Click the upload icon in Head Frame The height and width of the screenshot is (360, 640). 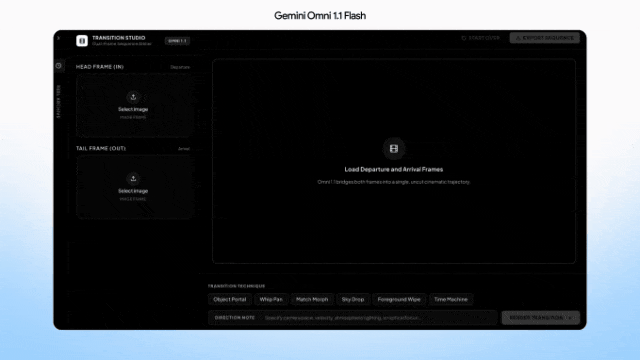133,97
